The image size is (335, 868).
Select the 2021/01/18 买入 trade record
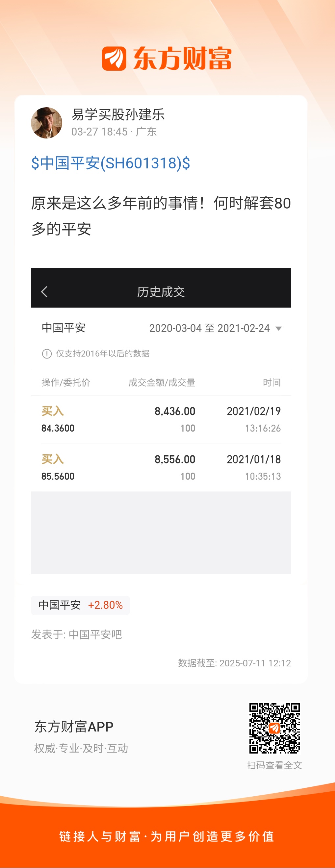pos(161,468)
